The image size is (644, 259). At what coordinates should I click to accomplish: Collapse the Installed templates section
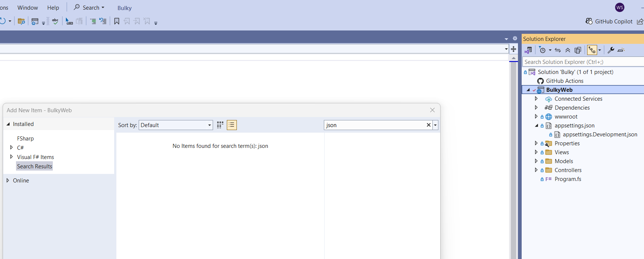[x=8, y=124]
